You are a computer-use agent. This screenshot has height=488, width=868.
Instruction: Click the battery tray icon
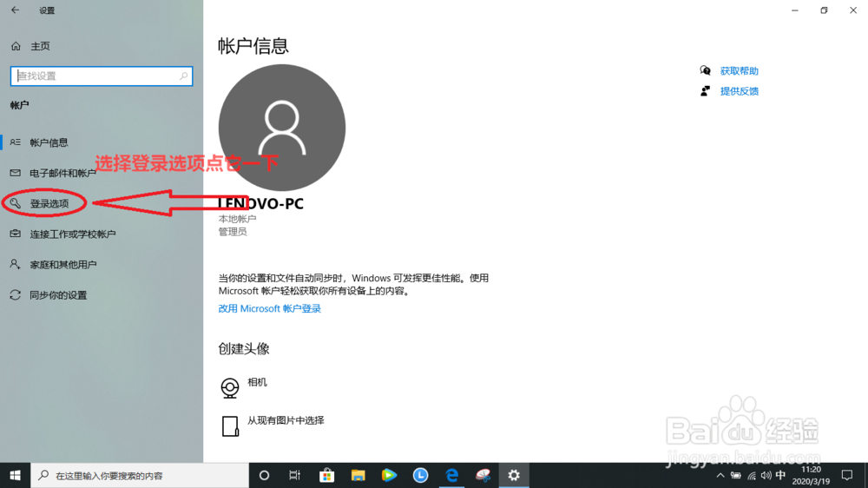[736, 475]
